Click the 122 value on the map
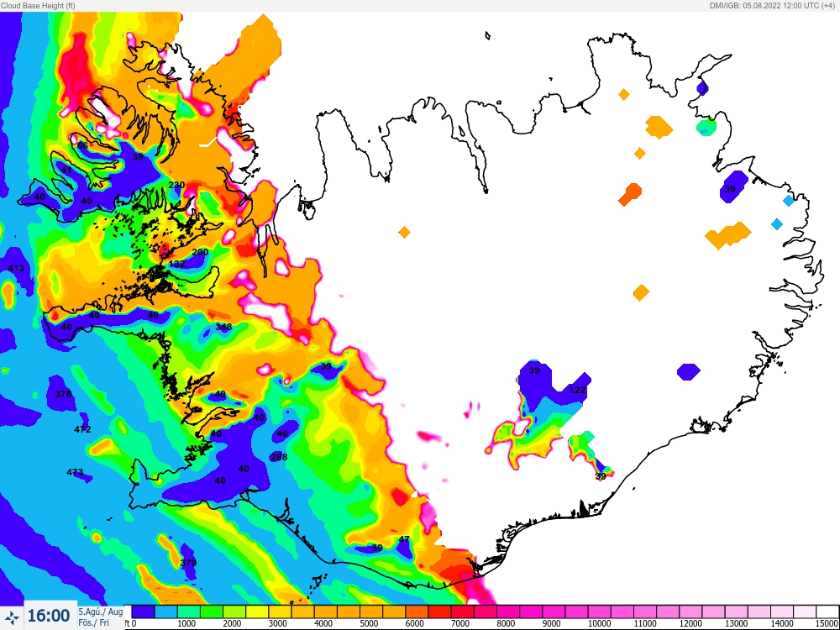The height and width of the screenshot is (630, 840). coord(578,390)
